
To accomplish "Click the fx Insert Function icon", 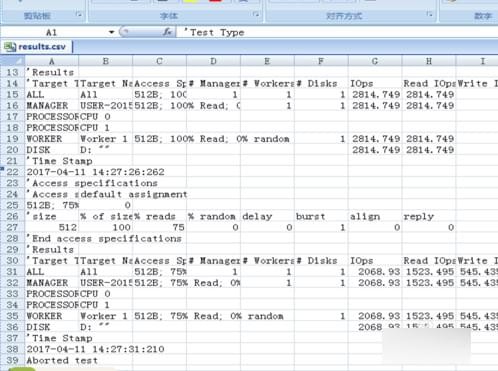I will pyautogui.click(x=167, y=32).
